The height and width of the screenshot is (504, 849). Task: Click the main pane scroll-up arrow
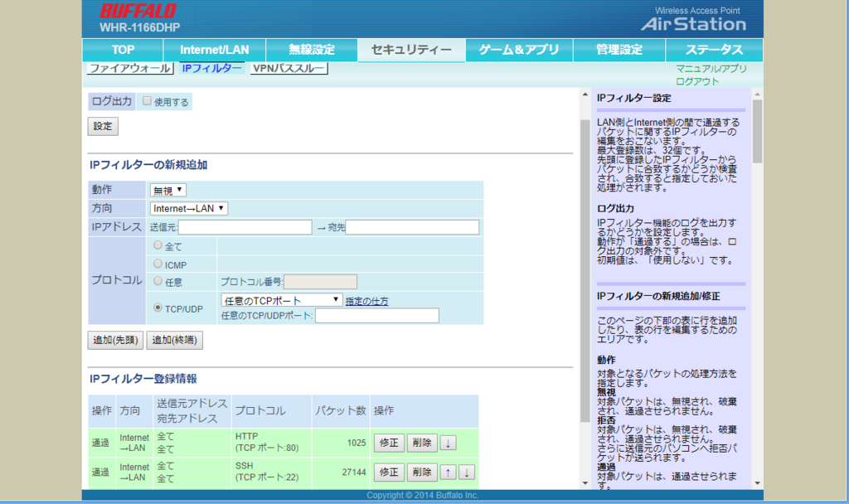[585, 94]
